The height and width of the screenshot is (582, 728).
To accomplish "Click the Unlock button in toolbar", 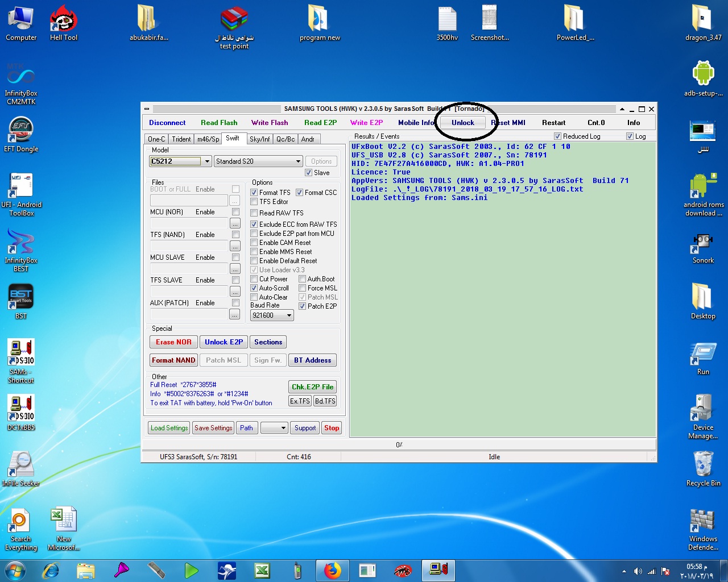I will coord(463,123).
